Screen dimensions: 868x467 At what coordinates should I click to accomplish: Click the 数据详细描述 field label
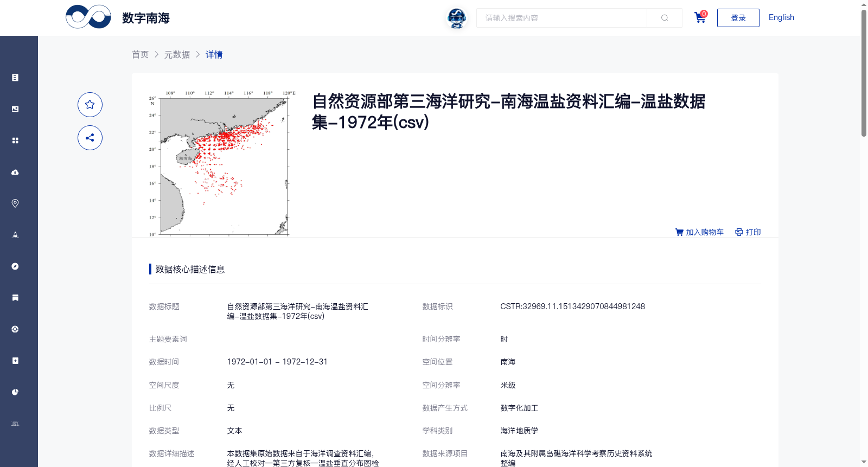172,453
